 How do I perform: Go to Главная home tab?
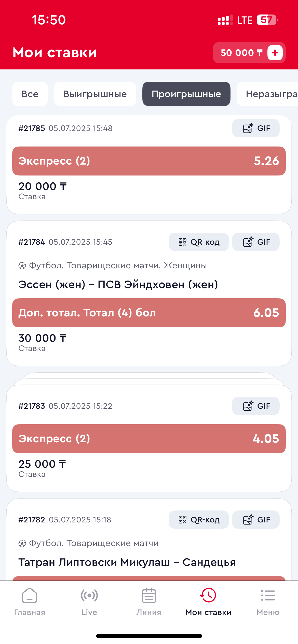[x=30, y=602]
